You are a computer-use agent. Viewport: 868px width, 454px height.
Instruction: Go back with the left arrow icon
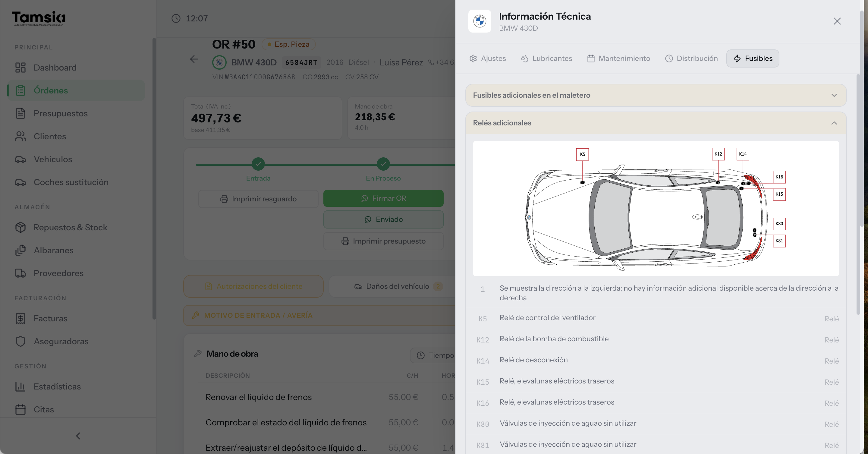[x=194, y=59]
